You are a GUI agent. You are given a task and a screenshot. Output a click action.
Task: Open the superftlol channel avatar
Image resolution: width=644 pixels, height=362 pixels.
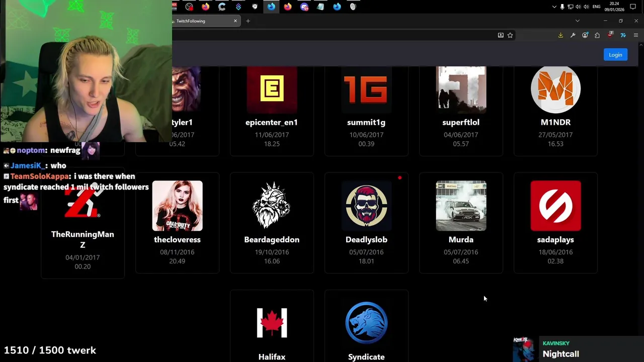[x=461, y=89]
